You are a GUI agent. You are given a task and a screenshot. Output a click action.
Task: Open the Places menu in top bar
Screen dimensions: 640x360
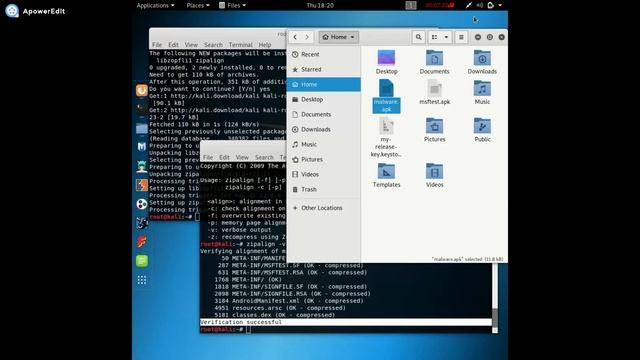198,5
